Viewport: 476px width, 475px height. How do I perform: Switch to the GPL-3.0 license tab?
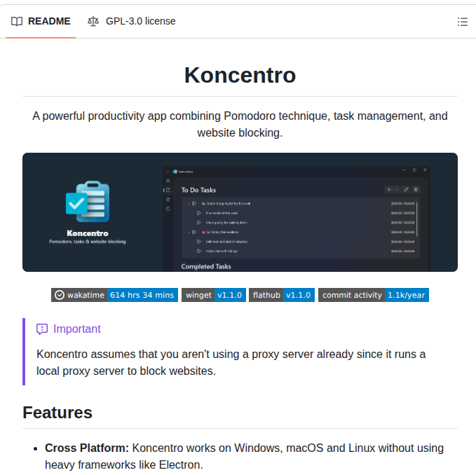coord(132,21)
